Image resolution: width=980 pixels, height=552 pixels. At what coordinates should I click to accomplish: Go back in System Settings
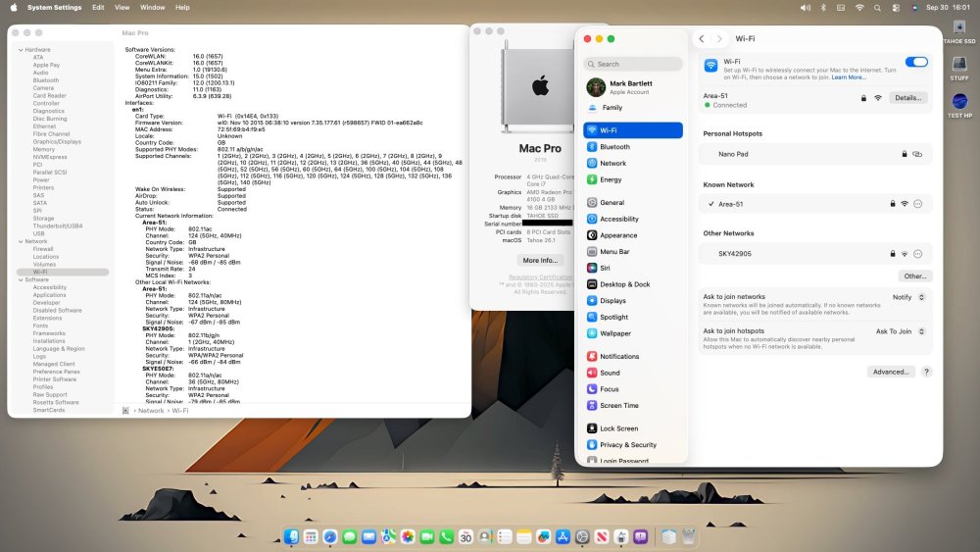[702, 39]
